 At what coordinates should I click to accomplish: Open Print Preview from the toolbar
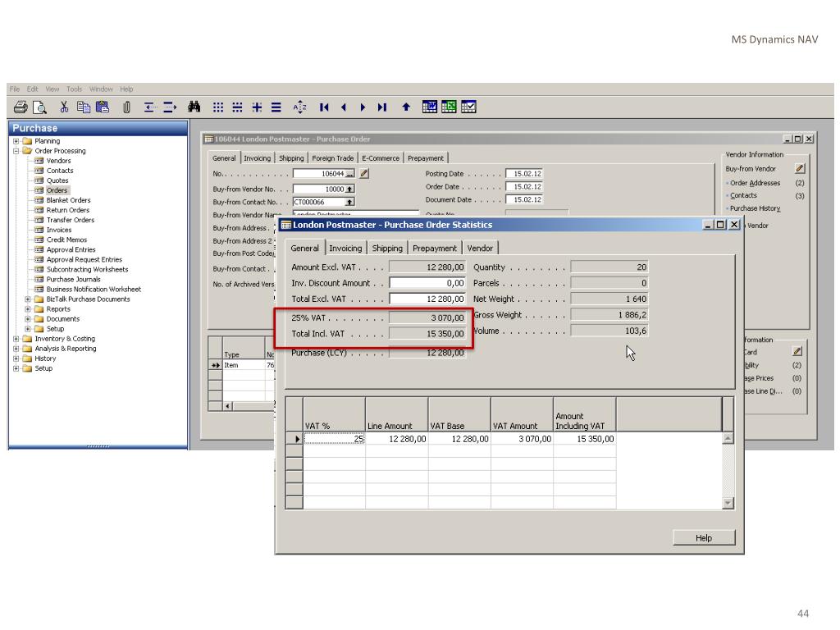[39, 107]
